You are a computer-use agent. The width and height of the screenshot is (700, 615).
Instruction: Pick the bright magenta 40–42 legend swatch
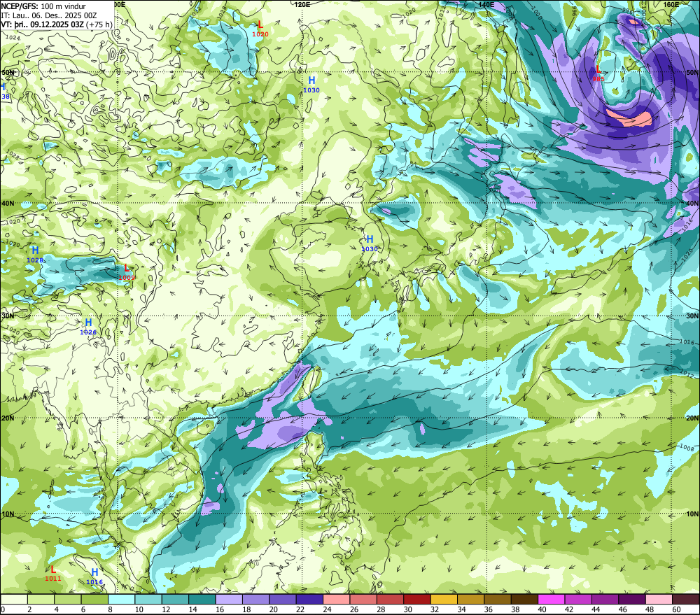552,600
